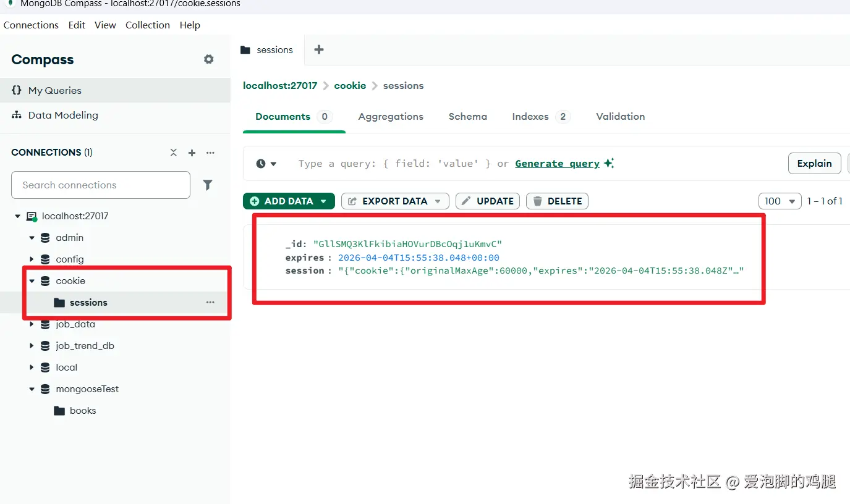Open the EXPORT DATA dropdown
This screenshot has height=504, width=850.
(x=395, y=201)
